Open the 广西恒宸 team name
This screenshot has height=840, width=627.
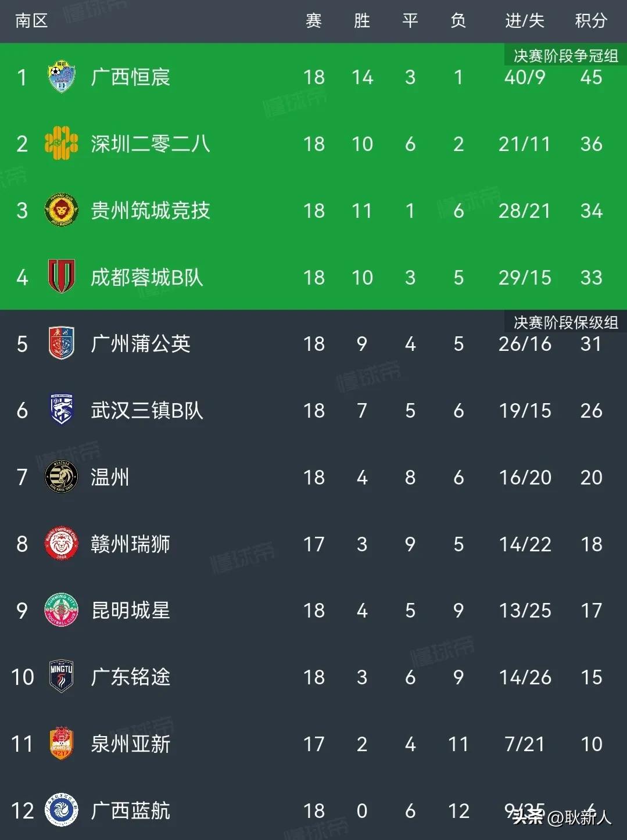coord(130,77)
